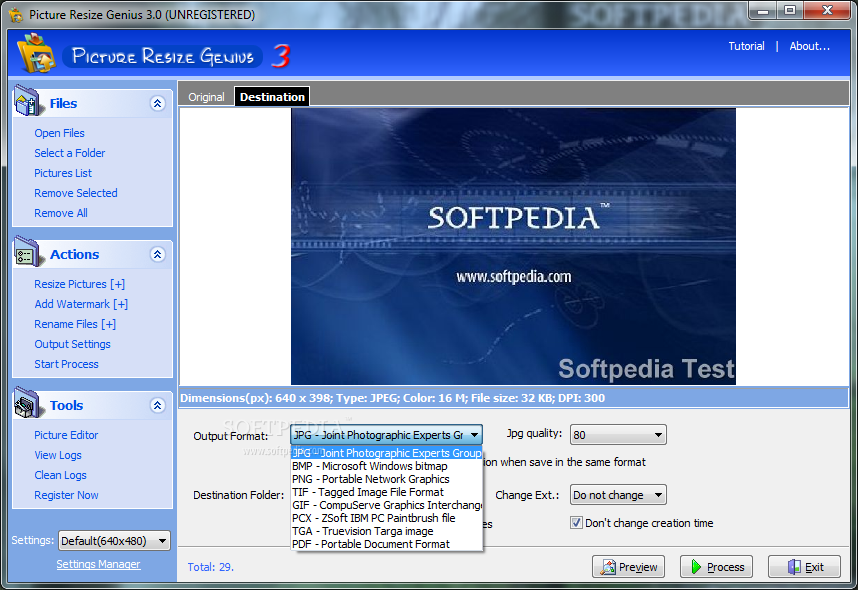Click the Preview button
The image size is (858, 590).
tap(628, 567)
